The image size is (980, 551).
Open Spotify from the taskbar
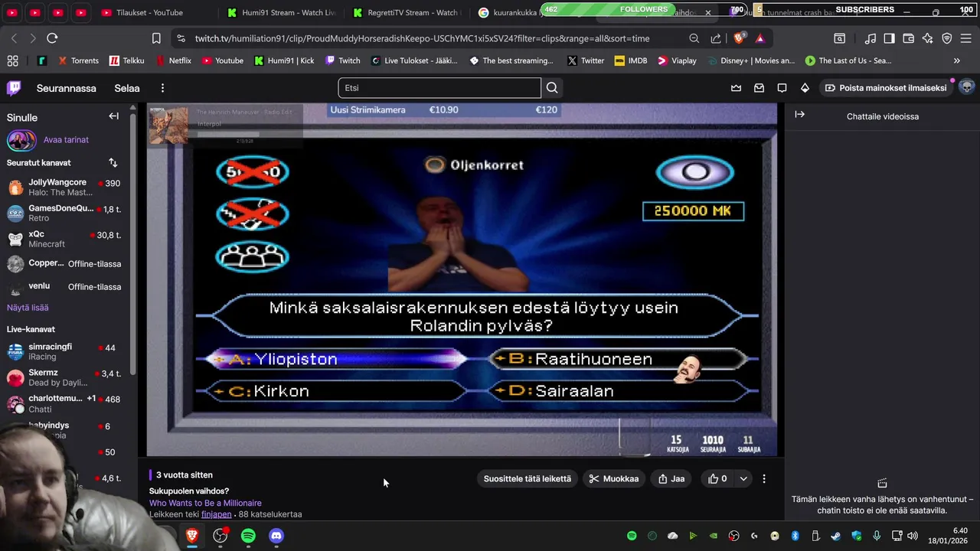pyautogui.click(x=248, y=536)
